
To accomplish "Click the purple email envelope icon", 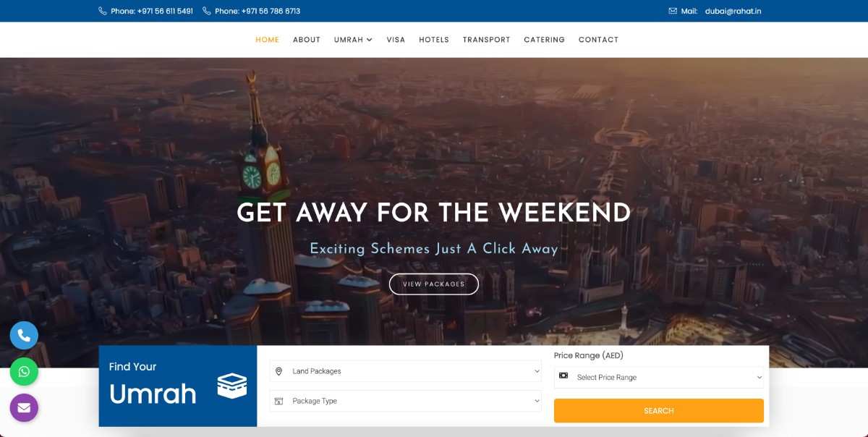I will tap(24, 407).
